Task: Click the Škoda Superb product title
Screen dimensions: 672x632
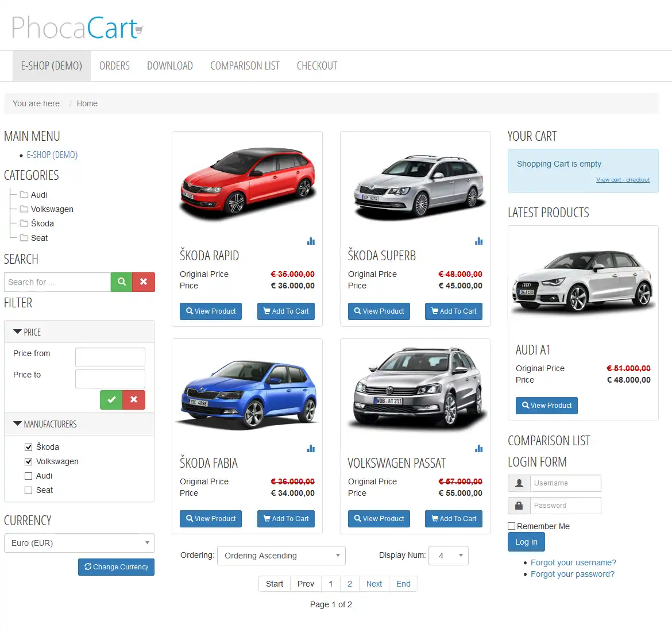Action: [x=382, y=256]
